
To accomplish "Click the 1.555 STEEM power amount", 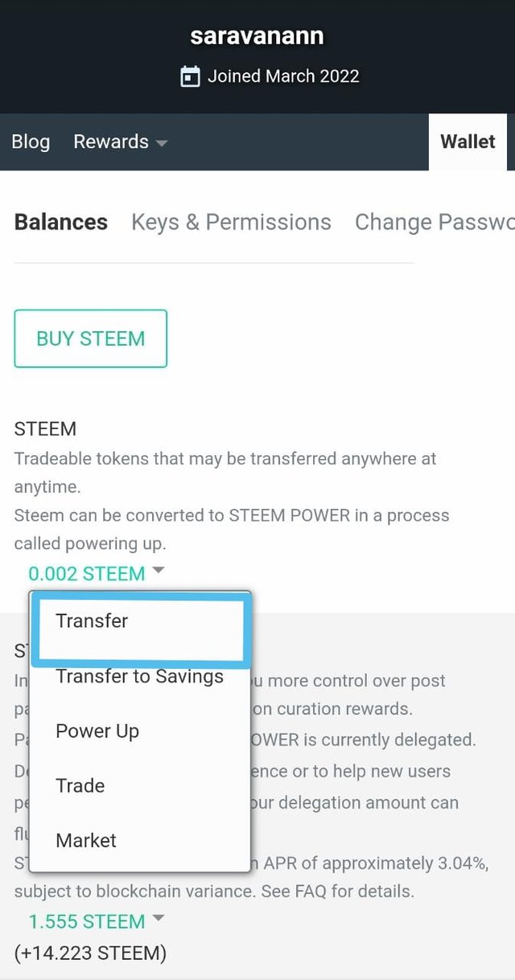I will (x=86, y=921).
